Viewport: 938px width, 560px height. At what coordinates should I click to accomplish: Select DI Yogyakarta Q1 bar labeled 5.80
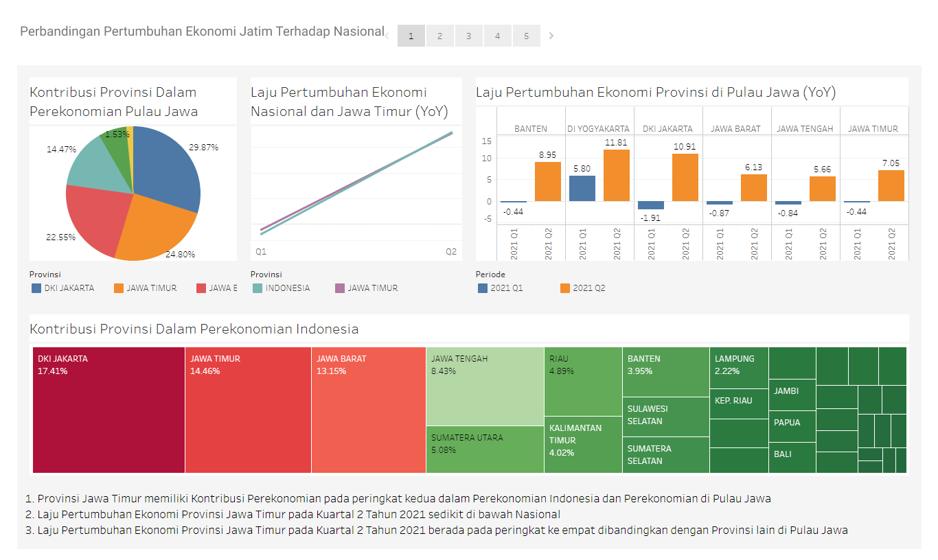[582, 189]
